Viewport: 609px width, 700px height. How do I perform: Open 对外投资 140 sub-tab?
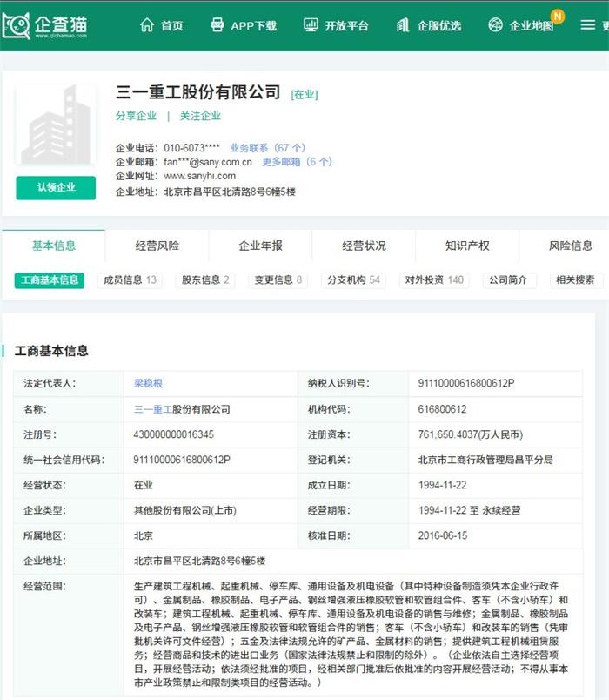(x=434, y=279)
